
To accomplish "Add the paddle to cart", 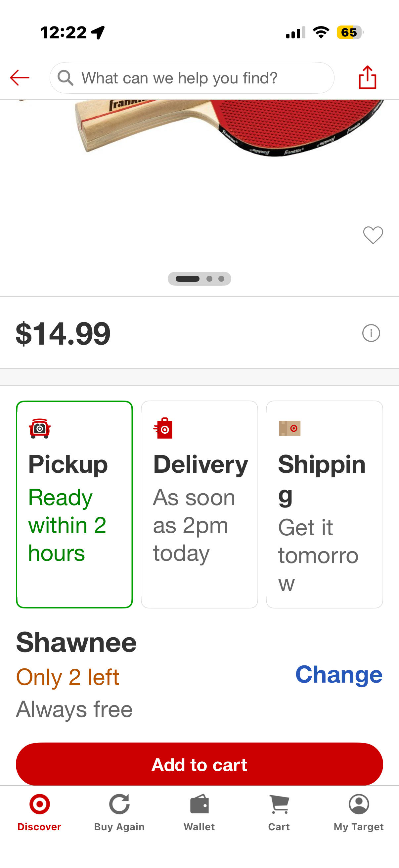I will click(x=199, y=764).
